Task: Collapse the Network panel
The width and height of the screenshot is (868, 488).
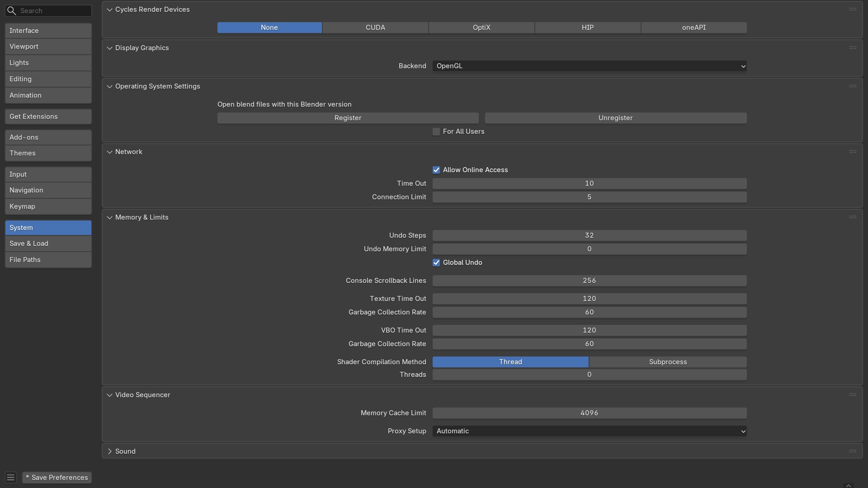Action: click(x=109, y=152)
